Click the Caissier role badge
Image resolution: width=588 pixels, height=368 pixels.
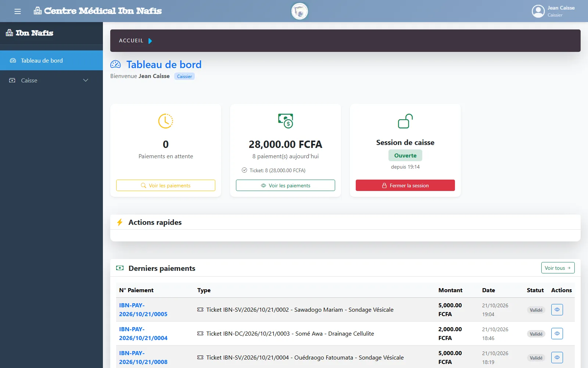pyautogui.click(x=184, y=76)
